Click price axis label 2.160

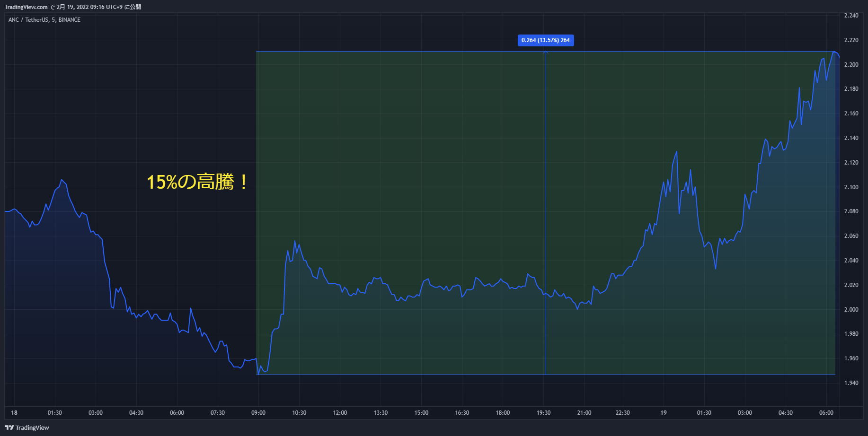click(x=851, y=113)
